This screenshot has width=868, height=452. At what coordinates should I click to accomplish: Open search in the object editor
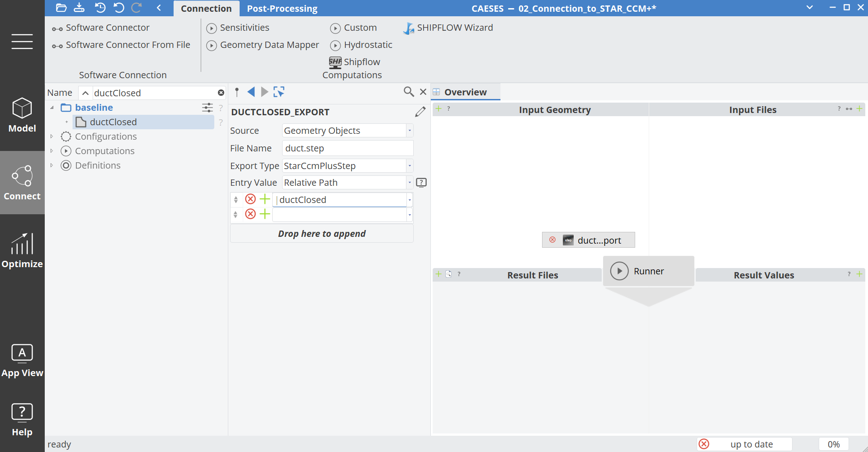click(x=409, y=92)
